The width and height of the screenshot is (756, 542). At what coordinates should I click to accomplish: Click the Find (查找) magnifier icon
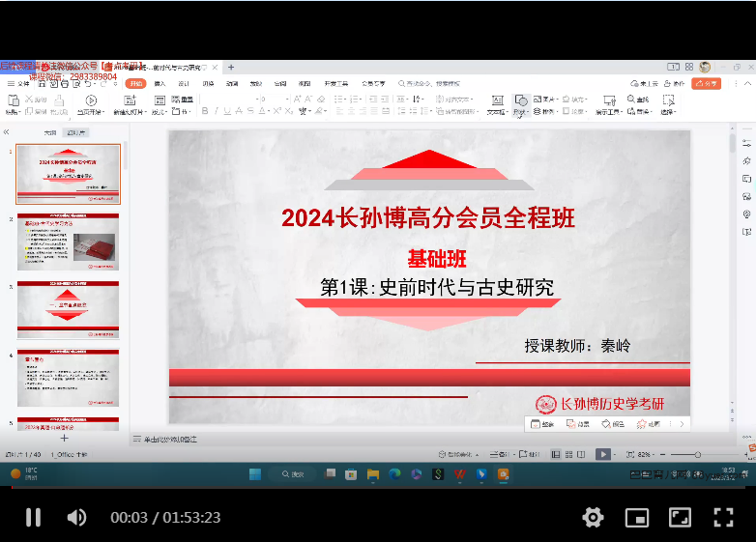631,99
